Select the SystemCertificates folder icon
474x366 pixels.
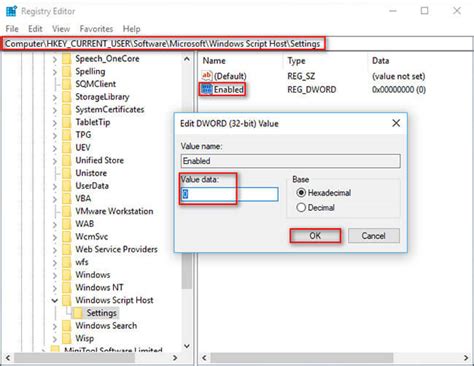(x=67, y=110)
